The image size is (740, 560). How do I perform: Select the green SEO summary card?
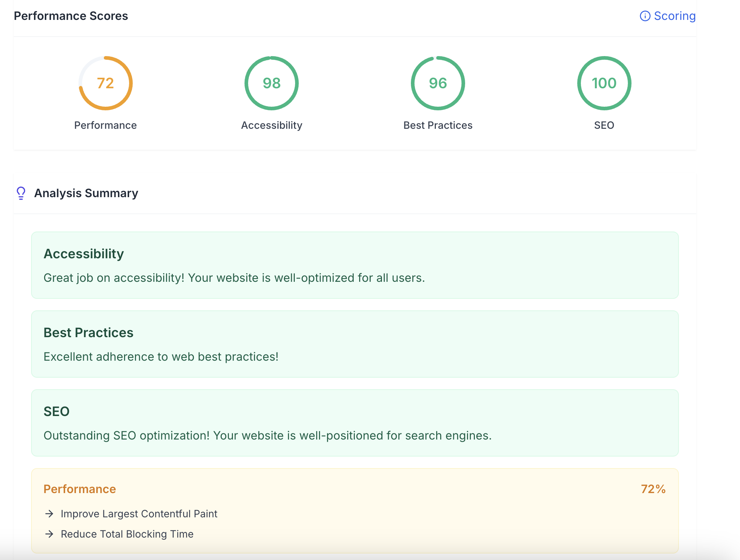click(x=354, y=423)
